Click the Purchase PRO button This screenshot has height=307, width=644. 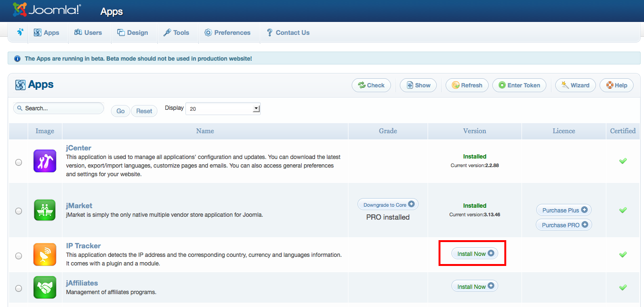coord(564,225)
